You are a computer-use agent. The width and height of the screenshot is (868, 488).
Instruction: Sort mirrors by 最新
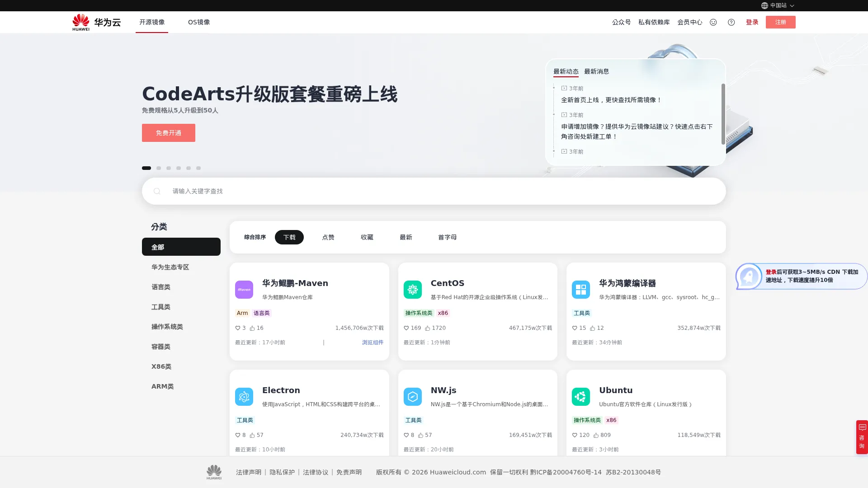coord(406,237)
